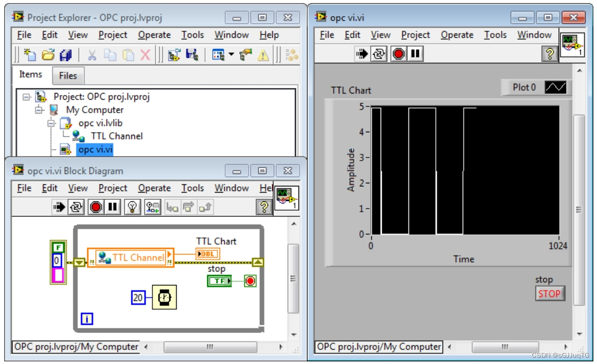Click the red STOP button on front panel
The image size is (597, 364).
550,294
